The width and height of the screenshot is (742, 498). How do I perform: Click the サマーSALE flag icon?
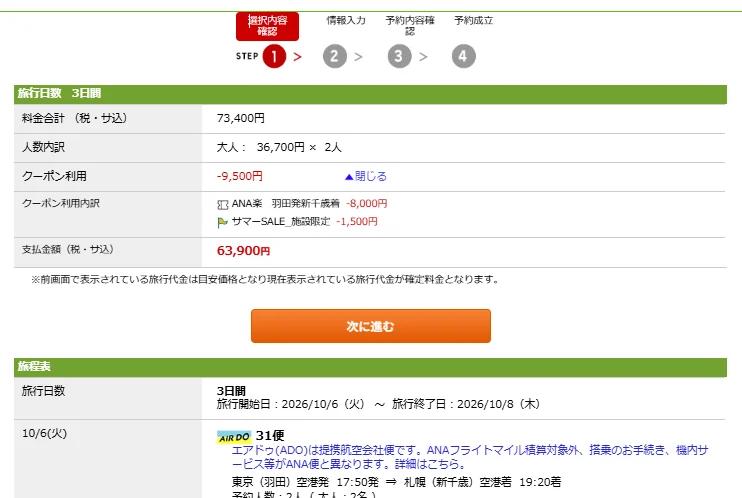point(222,222)
